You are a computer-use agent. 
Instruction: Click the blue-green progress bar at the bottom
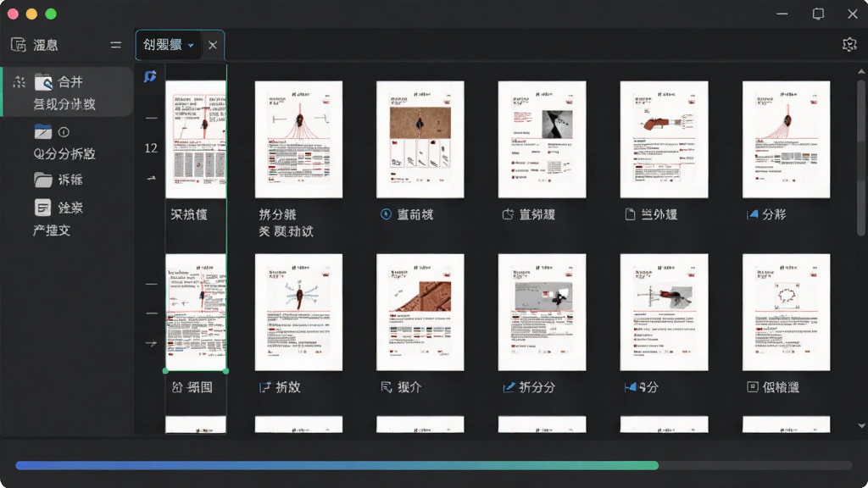pos(337,466)
